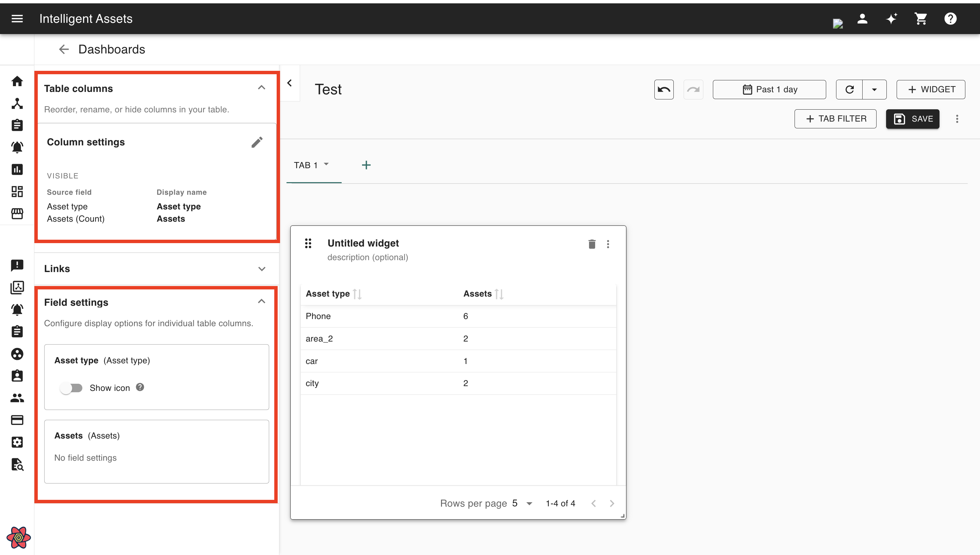980x555 pixels.
Task: Collapse the Table columns section
Action: point(261,88)
